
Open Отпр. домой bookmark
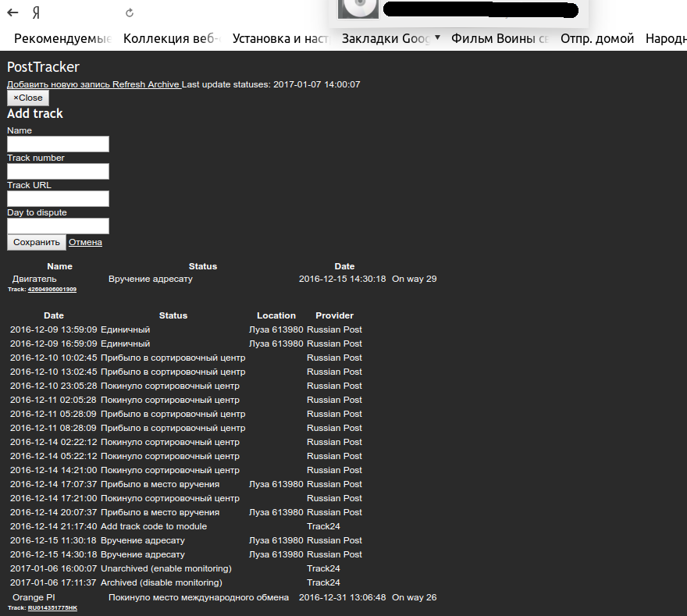(597, 38)
